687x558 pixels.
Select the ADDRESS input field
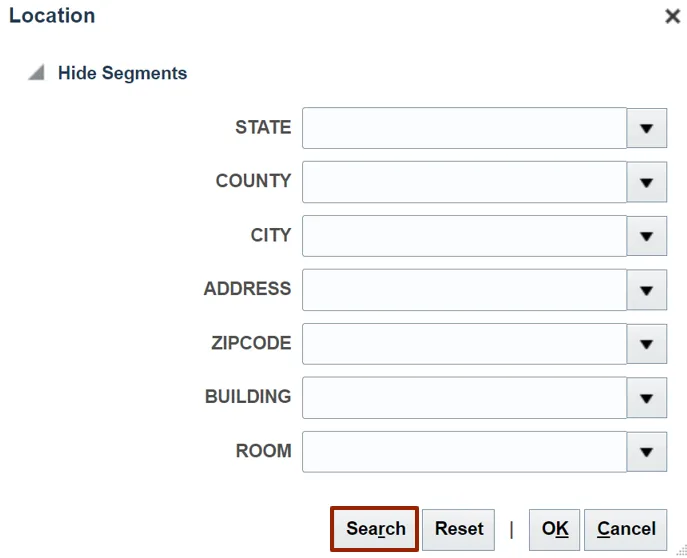(x=464, y=290)
